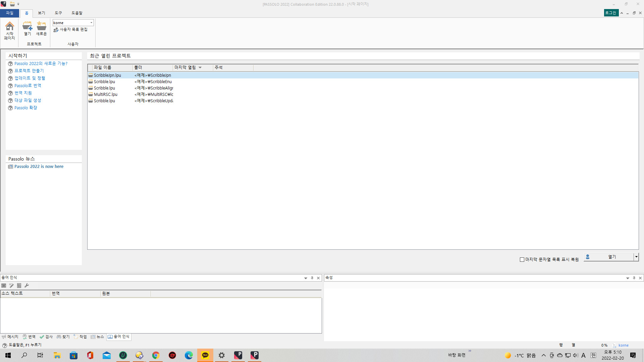Open Microsoft Edge from the taskbar
This screenshot has width=644, height=362.
pyautogui.click(x=189, y=355)
